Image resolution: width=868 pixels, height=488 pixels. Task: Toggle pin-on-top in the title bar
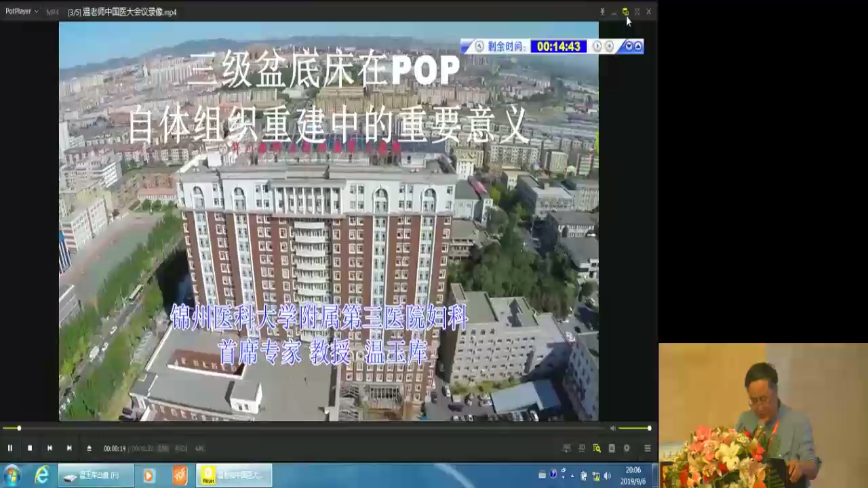pos(602,12)
